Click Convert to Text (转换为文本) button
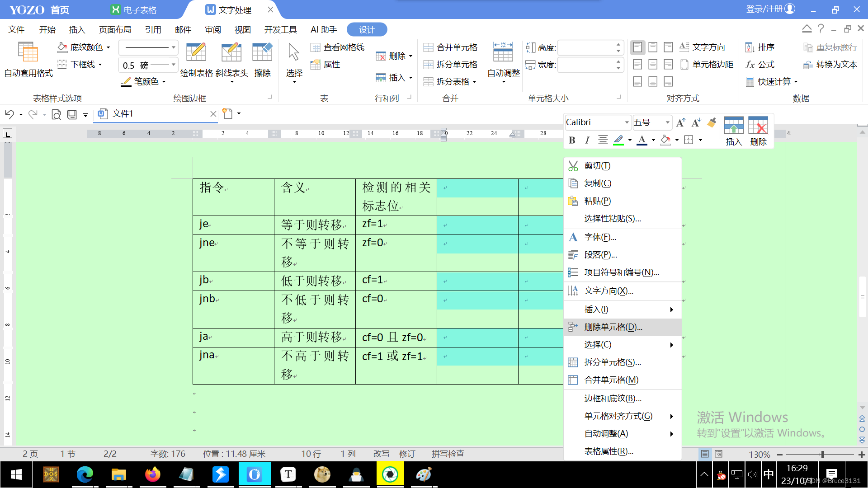868x488 pixels. (x=830, y=65)
